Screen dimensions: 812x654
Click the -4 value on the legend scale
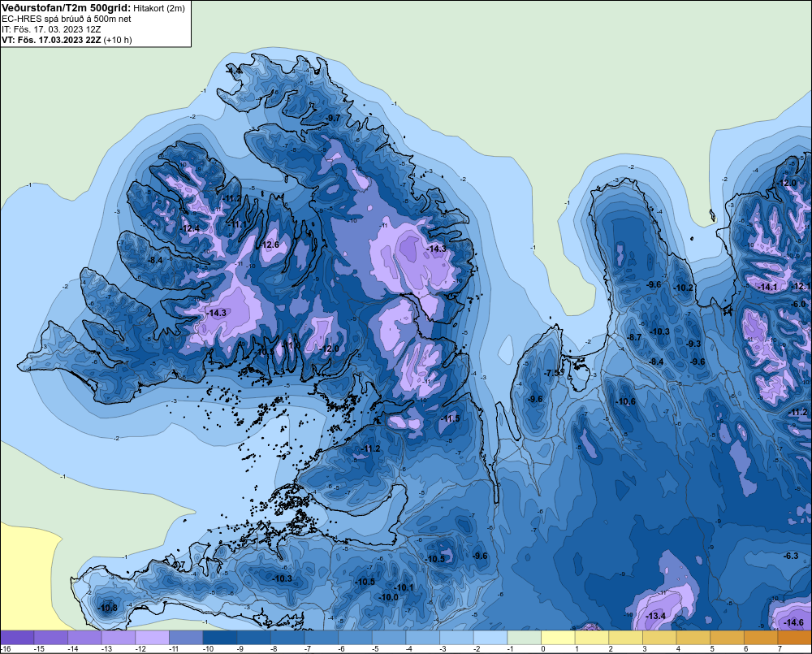[x=411, y=649]
